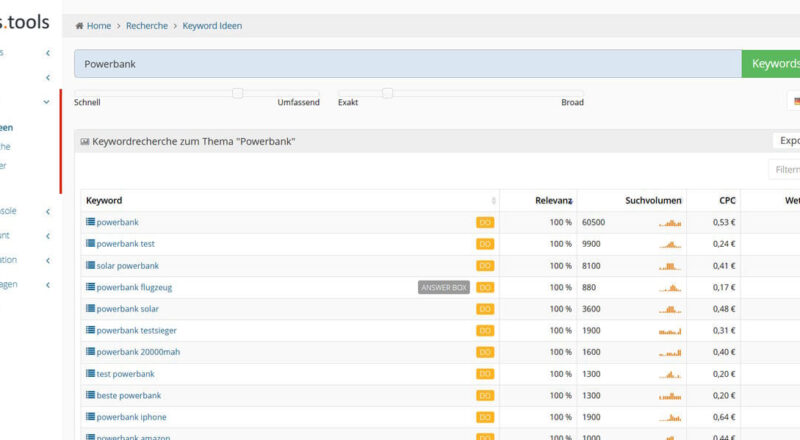The width and height of the screenshot is (800, 440).
Task: Click the DO badge in the 'powerbank solar' row
Action: [485, 309]
